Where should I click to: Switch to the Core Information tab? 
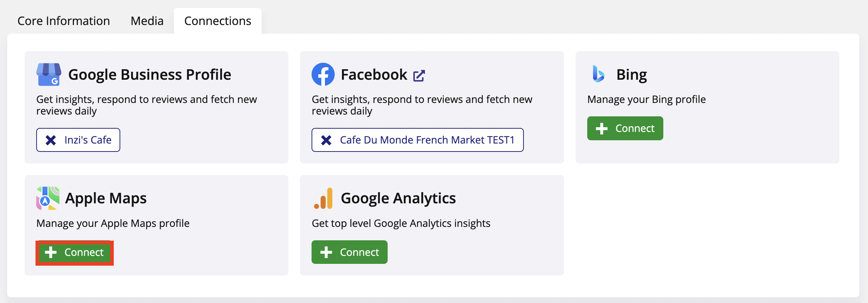point(64,21)
